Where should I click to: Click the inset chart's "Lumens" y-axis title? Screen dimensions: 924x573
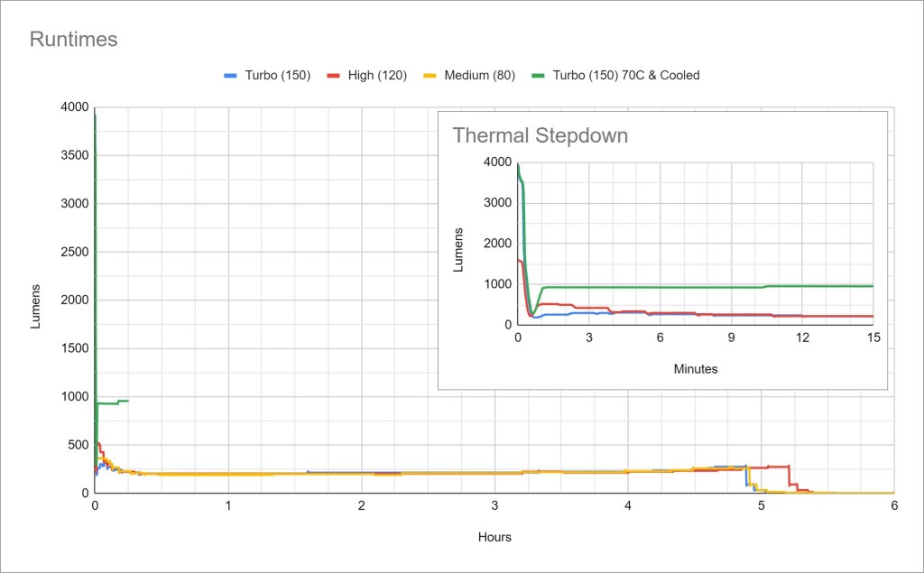(x=459, y=250)
